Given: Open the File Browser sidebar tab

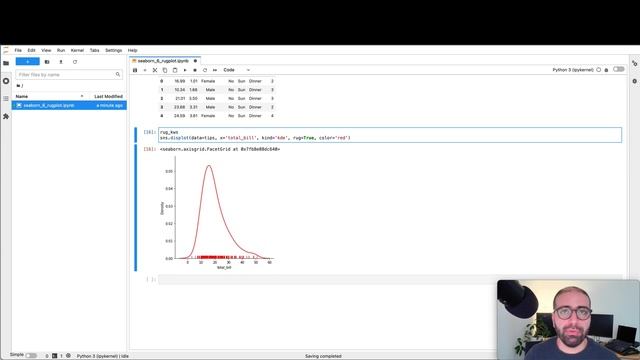Looking at the screenshot, I should point(6,63).
